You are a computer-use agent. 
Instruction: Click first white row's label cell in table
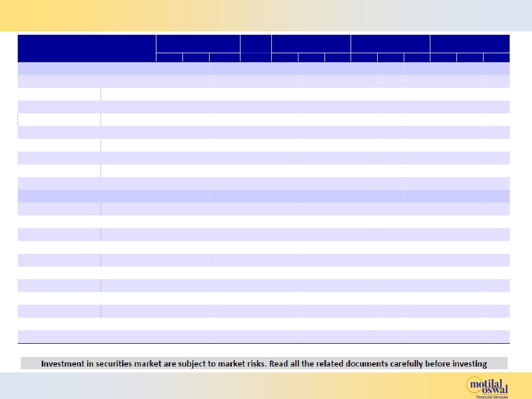coord(59,94)
